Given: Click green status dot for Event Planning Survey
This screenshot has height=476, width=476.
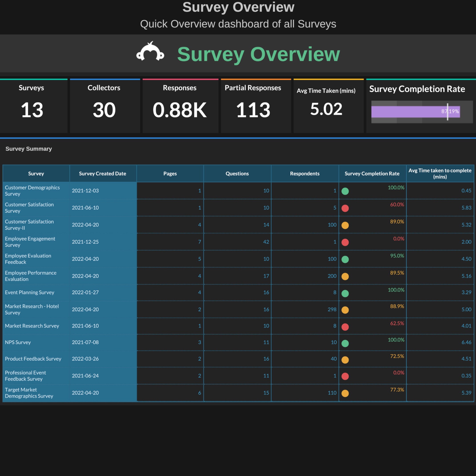Looking at the screenshot, I should tap(345, 293).
